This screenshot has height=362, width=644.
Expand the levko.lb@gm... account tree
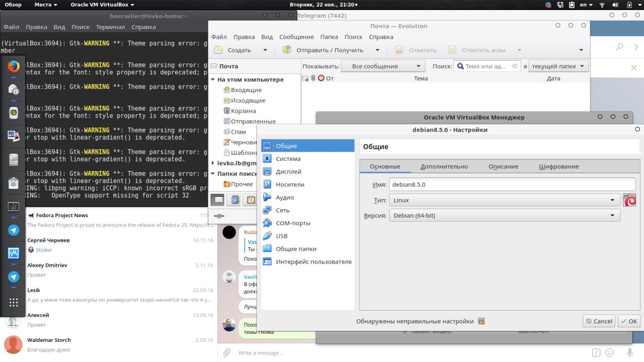click(213, 163)
